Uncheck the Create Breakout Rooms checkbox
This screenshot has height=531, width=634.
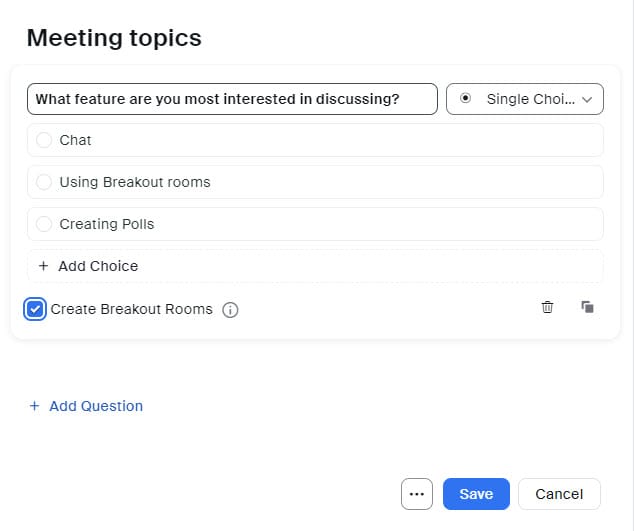tap(35, 309)
